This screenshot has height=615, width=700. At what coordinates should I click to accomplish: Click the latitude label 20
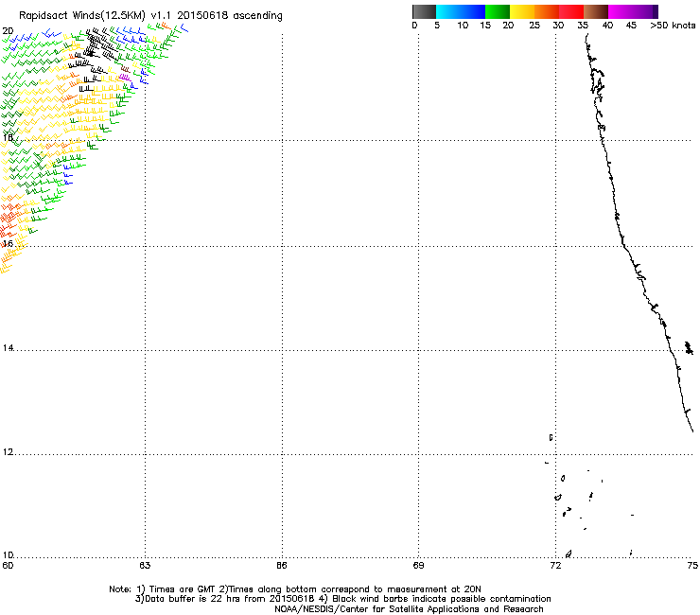click(8, 31)
